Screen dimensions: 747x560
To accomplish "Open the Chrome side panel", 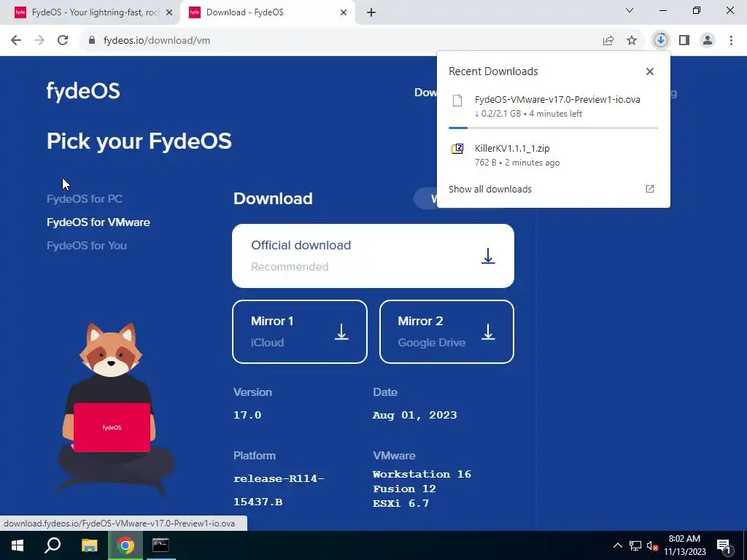I will pyautogui.click(x=684, y=41).
